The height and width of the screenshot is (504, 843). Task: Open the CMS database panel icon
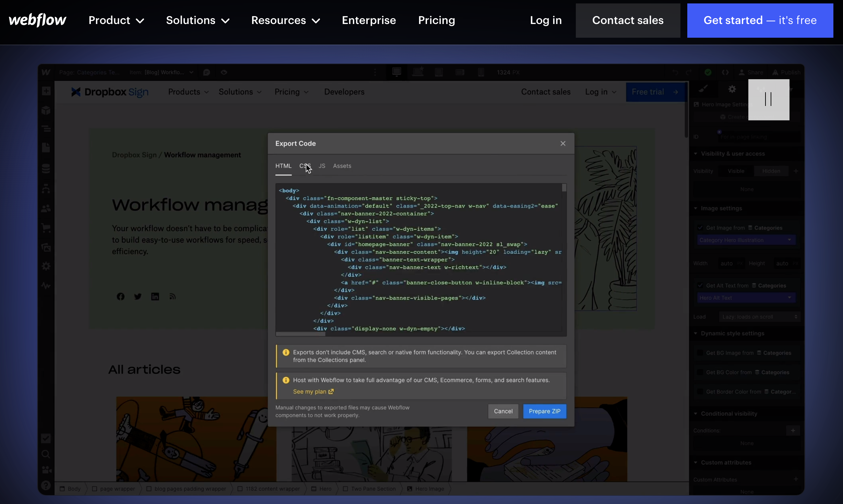coord(46,168)
